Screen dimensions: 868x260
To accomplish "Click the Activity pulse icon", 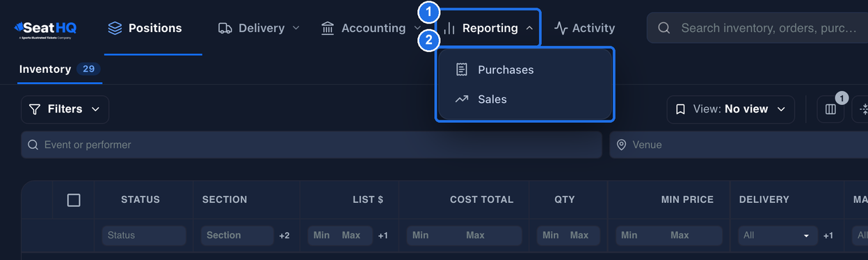I will click(561, 28).
